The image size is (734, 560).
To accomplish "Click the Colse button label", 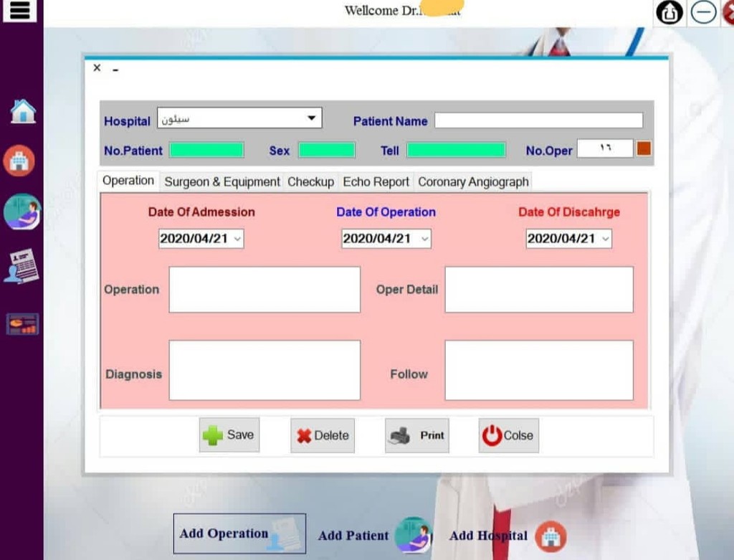I will (518, 435).
